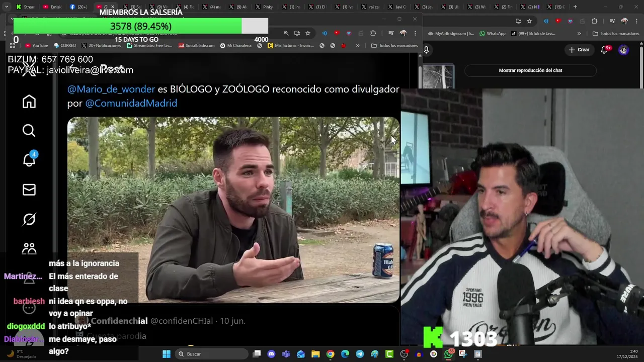Viewport: 644px width, 362px height.
Task: Open a new browser tab with plus button
Action: pyautogui.click(x=575, y=7)
